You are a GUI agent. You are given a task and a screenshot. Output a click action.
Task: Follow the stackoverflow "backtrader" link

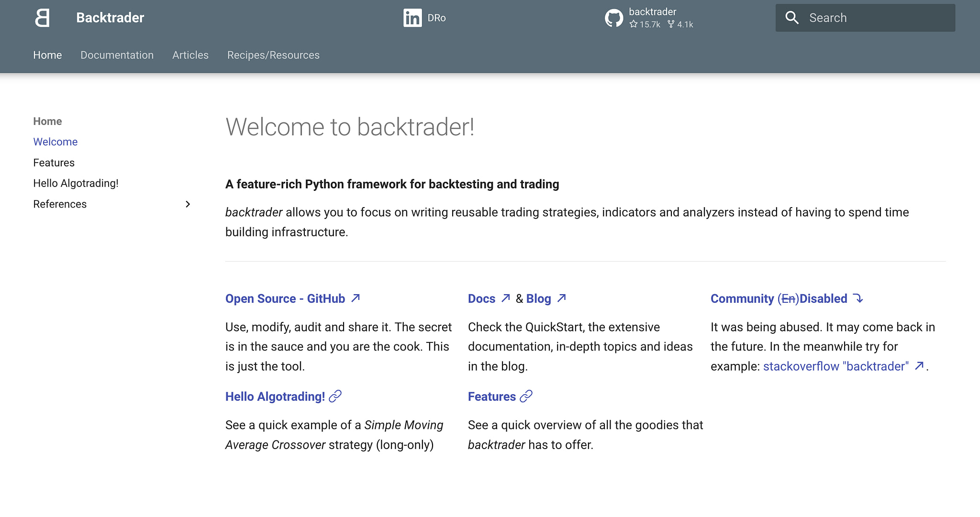click(837, 366)
